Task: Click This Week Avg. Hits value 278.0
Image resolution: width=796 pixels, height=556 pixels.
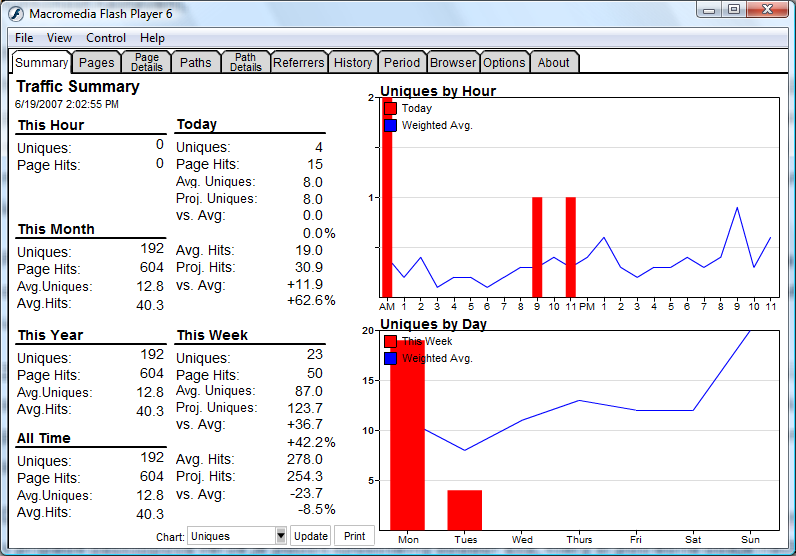Action: pos(305,459)
